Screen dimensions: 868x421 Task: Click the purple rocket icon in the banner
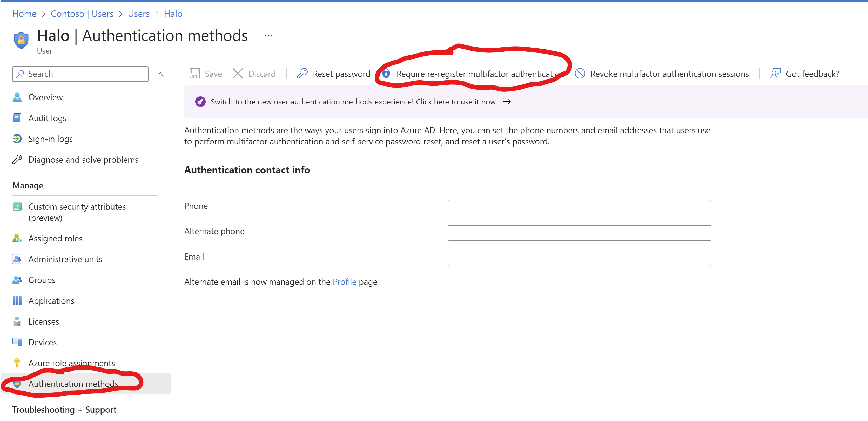tap(200, 102)
